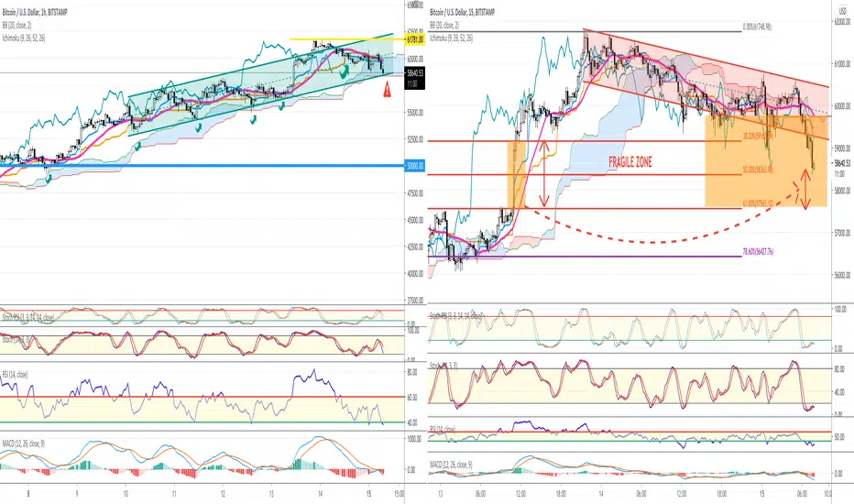This screenshot has width=854, height=504.
Task: Open the USD currency selector on the right chart
Action: [x=842, y=10]
